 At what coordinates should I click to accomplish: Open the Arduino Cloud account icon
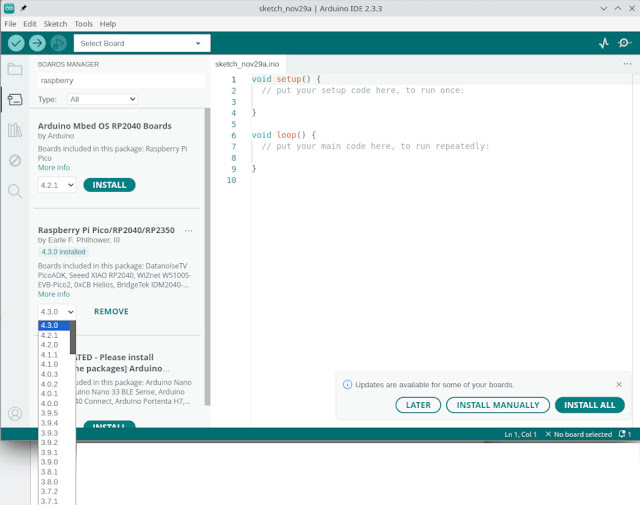coord(15,414)
